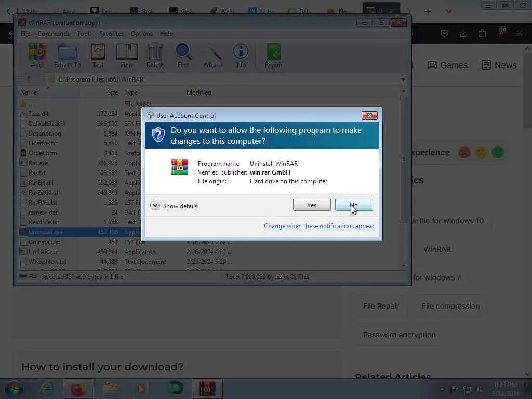Click No in the User Account Control dialog

(x=354, y=205)
